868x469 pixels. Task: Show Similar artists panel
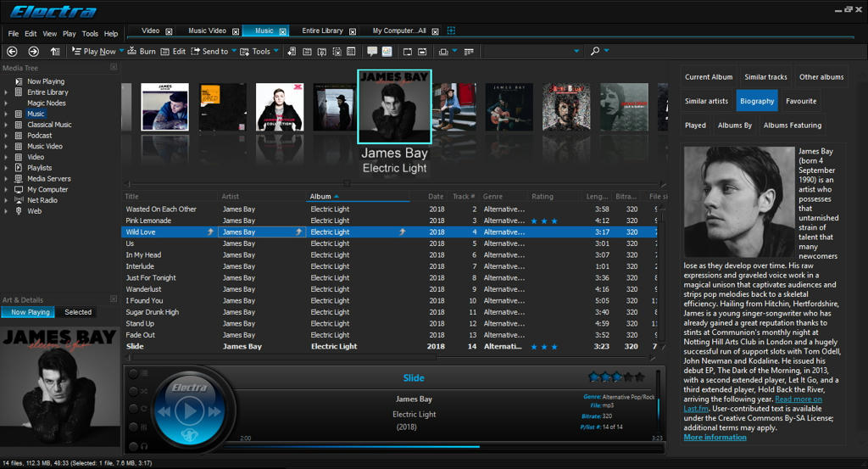706,101
